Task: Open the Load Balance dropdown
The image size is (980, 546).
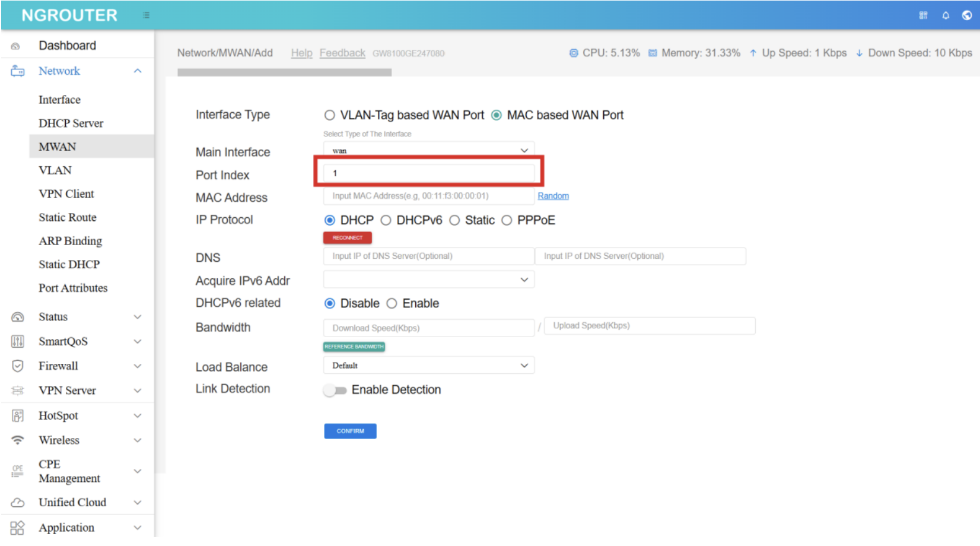Action: pyautogui.click(x=428, y=366)
